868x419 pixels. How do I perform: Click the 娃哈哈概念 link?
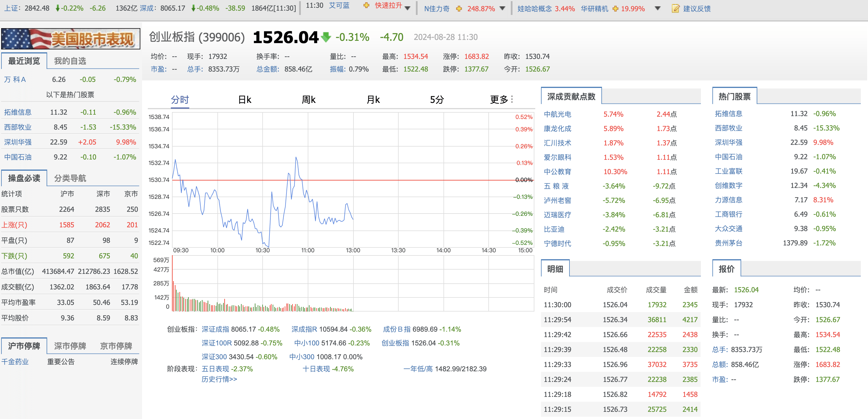[x=534, y=9]
